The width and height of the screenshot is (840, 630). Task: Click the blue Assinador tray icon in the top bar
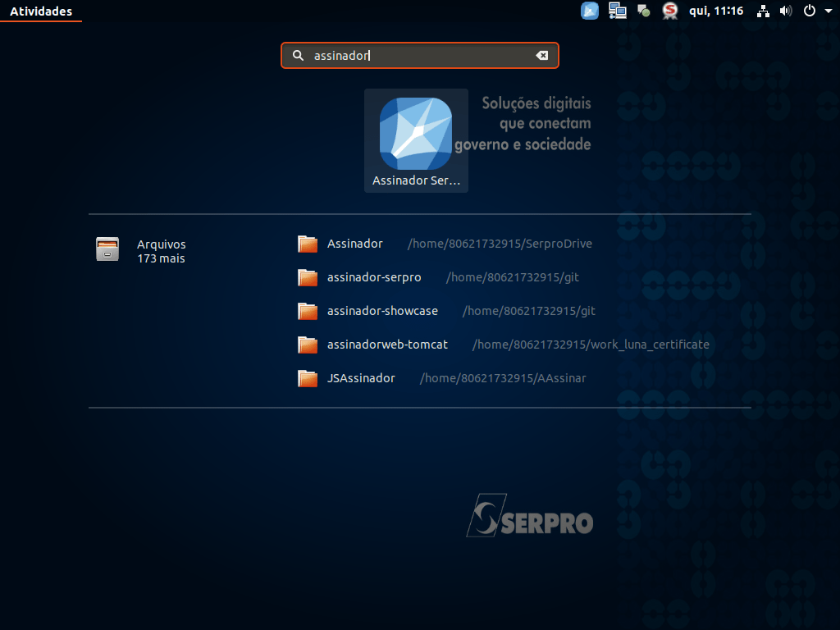(x=589, y=11)
